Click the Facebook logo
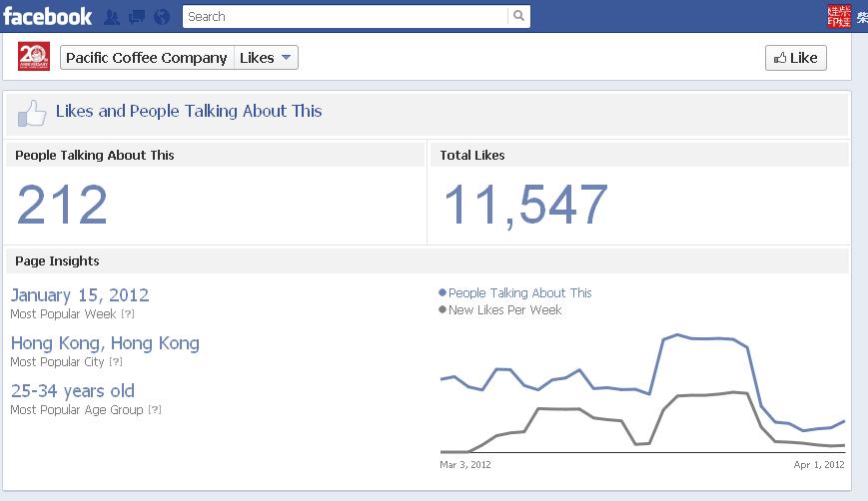Image resolution: width=868 pixels, height=501 pixels. 47,16
